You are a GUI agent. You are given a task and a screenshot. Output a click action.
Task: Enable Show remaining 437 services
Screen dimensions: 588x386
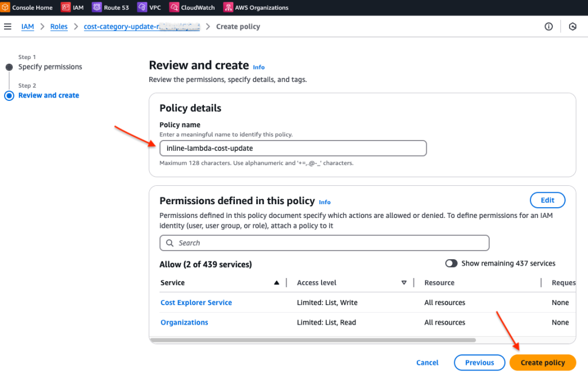451,263
